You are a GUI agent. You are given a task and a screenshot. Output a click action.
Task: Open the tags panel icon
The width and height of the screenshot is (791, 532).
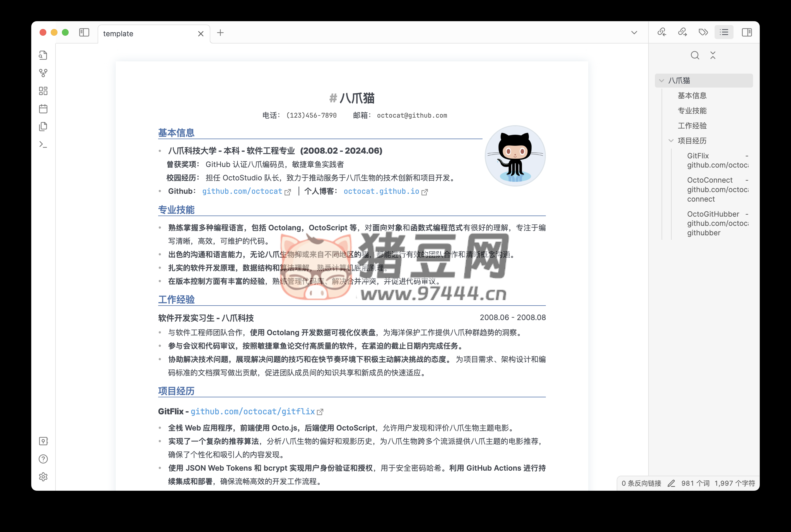(703, 32)
